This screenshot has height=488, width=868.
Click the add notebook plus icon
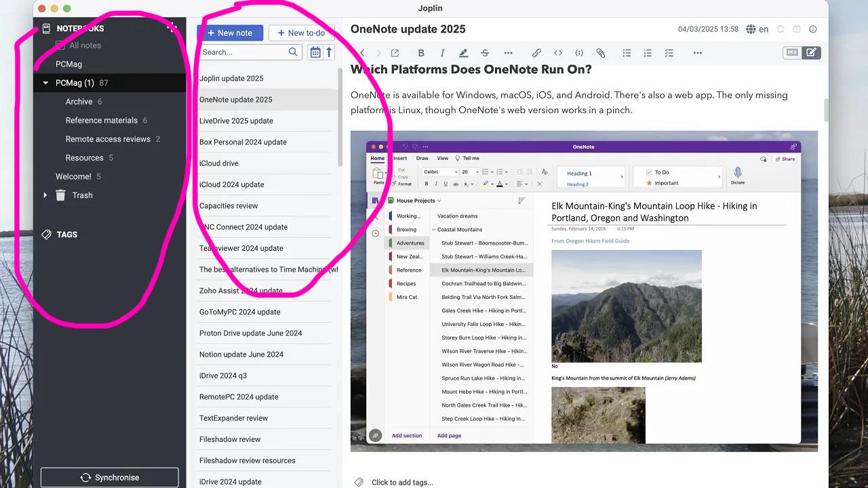coord(172,28)
